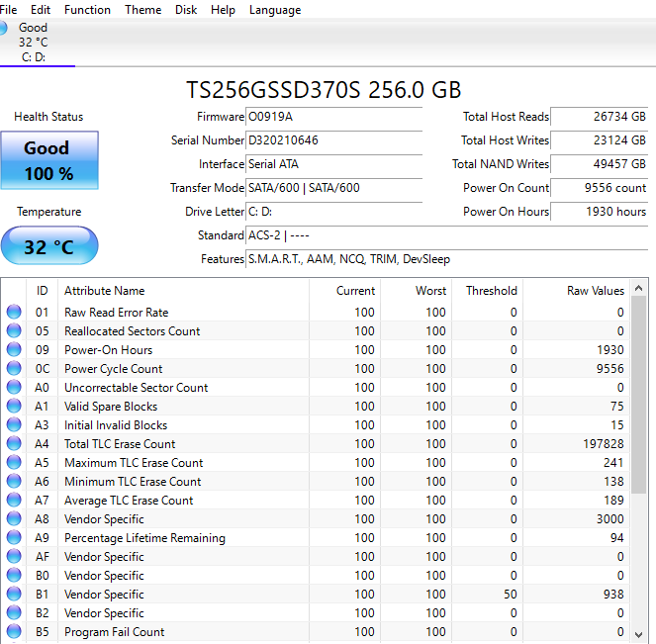Click status icon for Average TLC Erase Count

pyautogui.click(x=14, y=501)
